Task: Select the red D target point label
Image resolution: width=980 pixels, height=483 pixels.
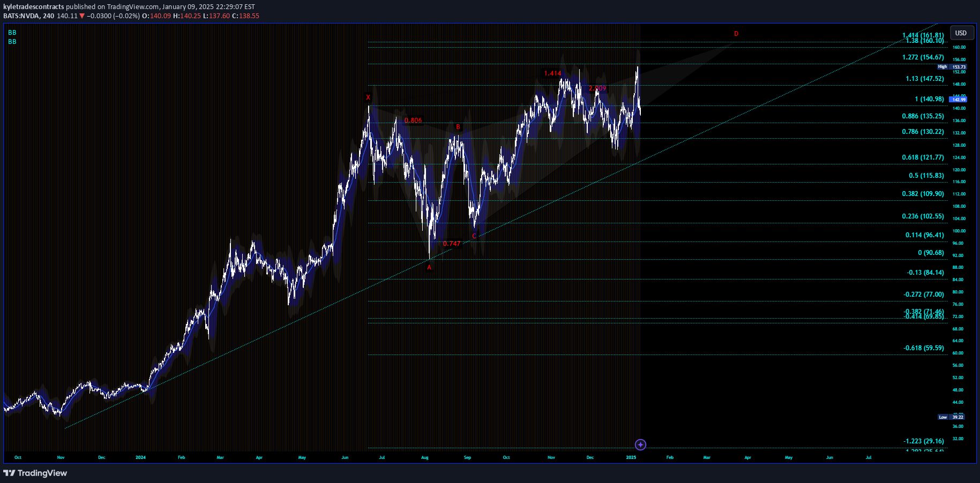Action: pyautogui.click(x=736, y=34)
